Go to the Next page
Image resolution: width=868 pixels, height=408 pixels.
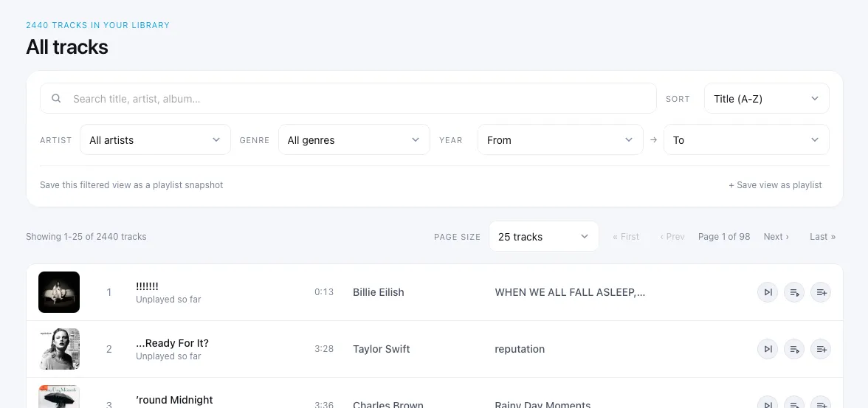point(776,236)
